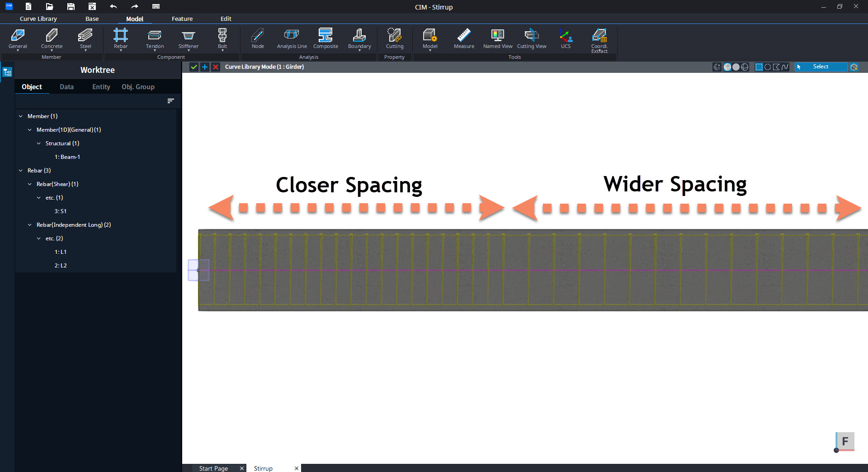Switch to the Edit ribbon tab

(226, 19)
